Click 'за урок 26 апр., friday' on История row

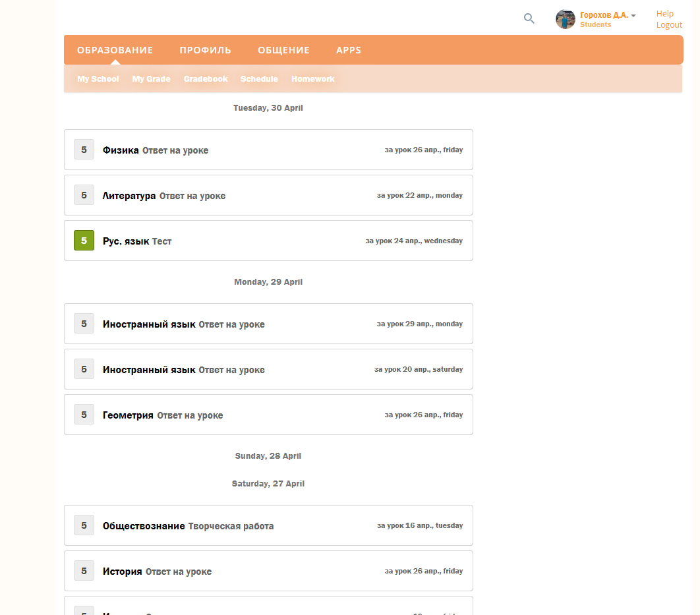point(424,571)
